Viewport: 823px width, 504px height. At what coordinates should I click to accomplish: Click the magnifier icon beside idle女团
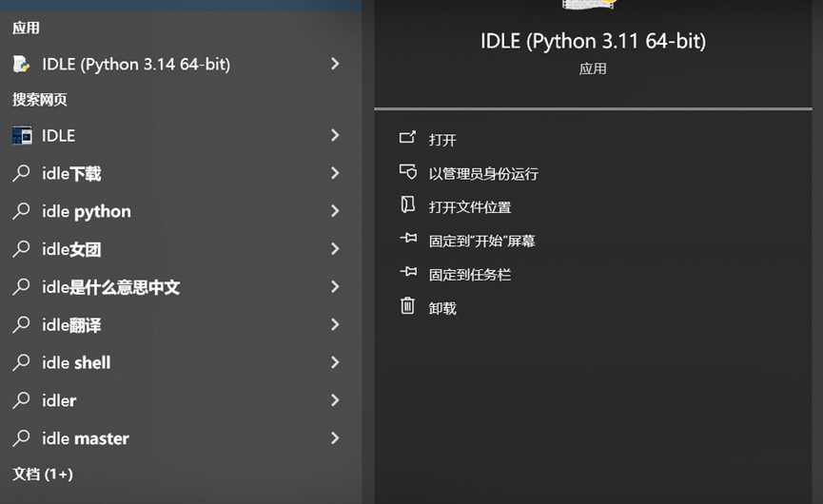[x=21, y=248]
